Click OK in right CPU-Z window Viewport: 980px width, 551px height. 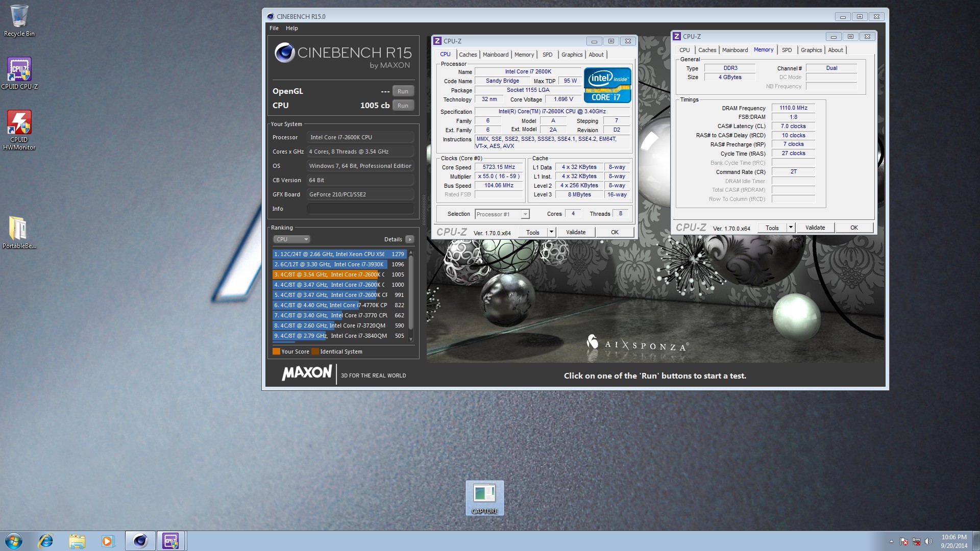click(x=854, y=228)
